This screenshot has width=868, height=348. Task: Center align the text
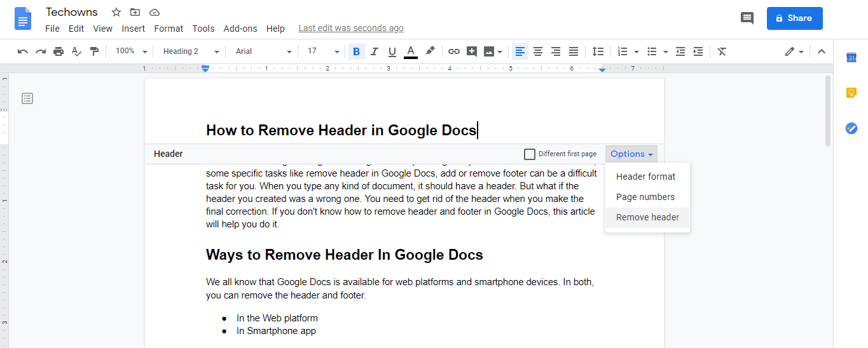pos(538,51)
